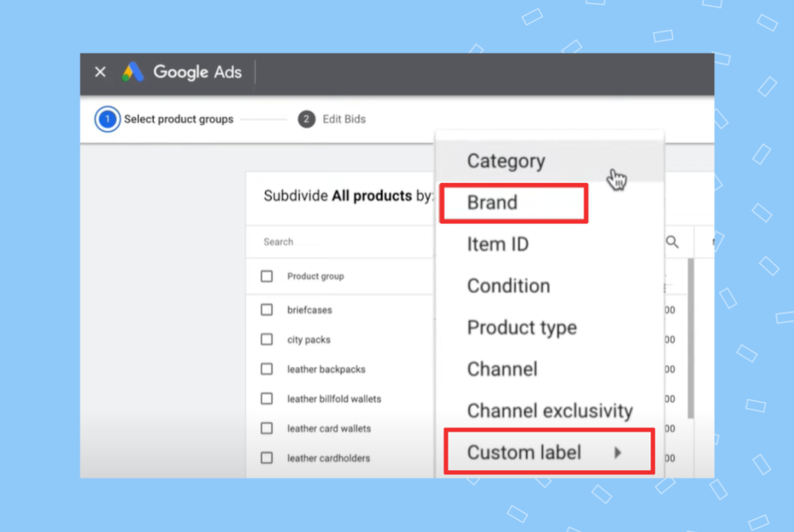Click the magnifier search icon
This screenshot has width=794, height=532.
point(673,242)
